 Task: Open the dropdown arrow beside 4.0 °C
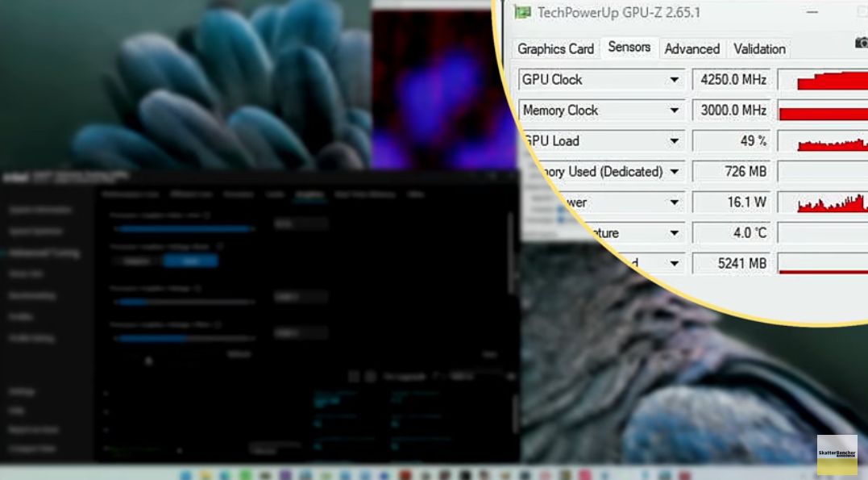[675, 233]
